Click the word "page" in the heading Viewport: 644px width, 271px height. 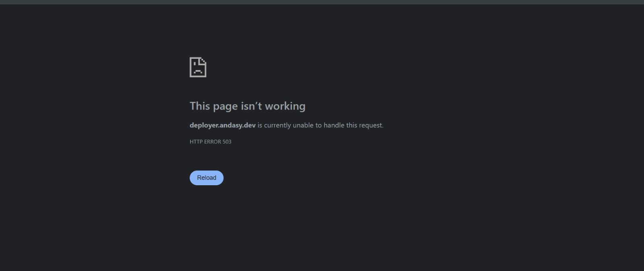225,107
